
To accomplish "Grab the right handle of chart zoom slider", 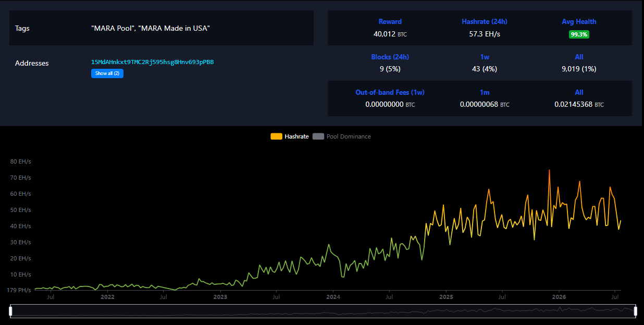I will 635,311.
